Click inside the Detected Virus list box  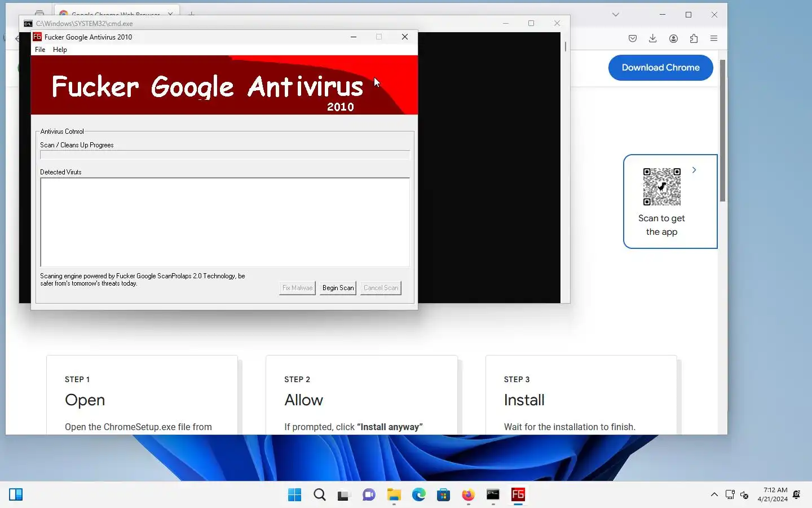click(224, 222)
